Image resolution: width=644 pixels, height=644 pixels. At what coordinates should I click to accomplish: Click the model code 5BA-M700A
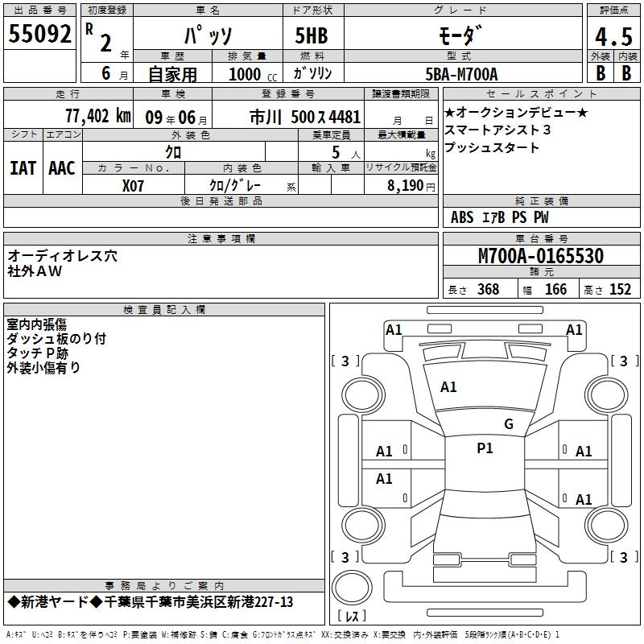(x=461, y=74)
